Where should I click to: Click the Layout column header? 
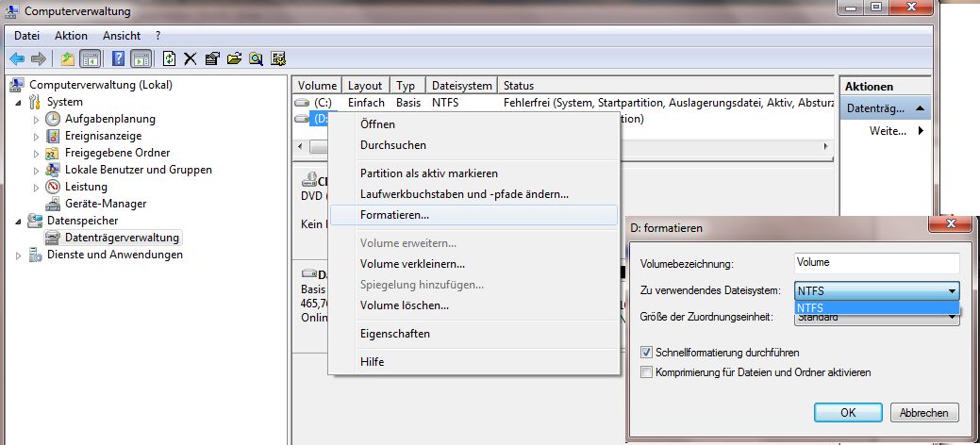pos(366,85)
